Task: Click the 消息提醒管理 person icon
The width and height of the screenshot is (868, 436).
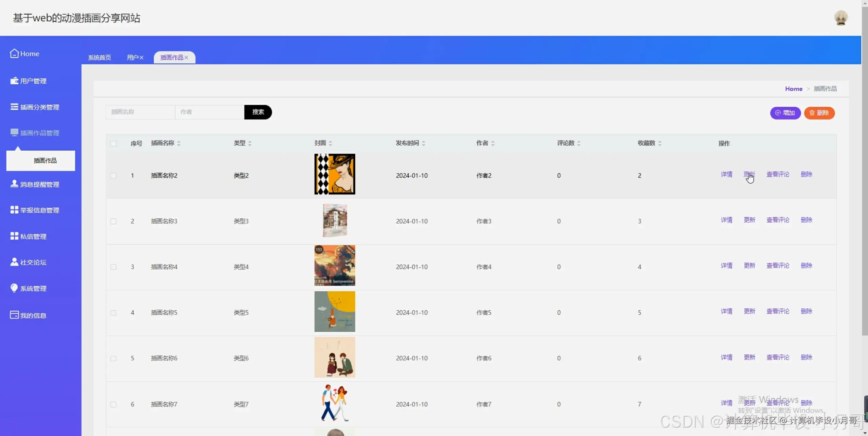Action: pos(14,184)
